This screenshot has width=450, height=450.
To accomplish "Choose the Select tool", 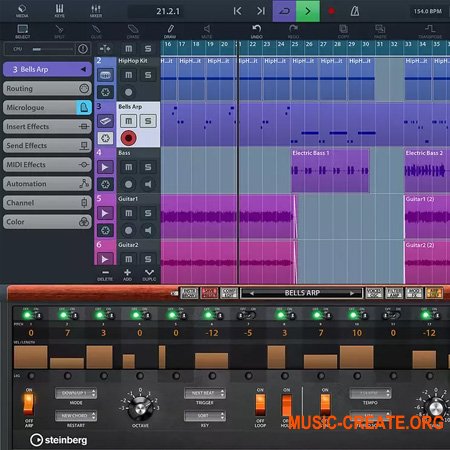I will pos(23,31).
